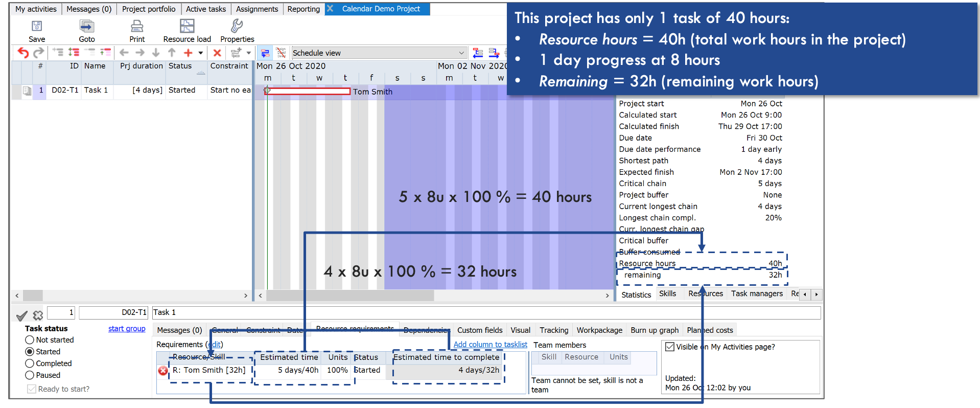The width and height of the screenshot is (980, 408).
Task: Delete task with red X icon
Action: [217, 53]
